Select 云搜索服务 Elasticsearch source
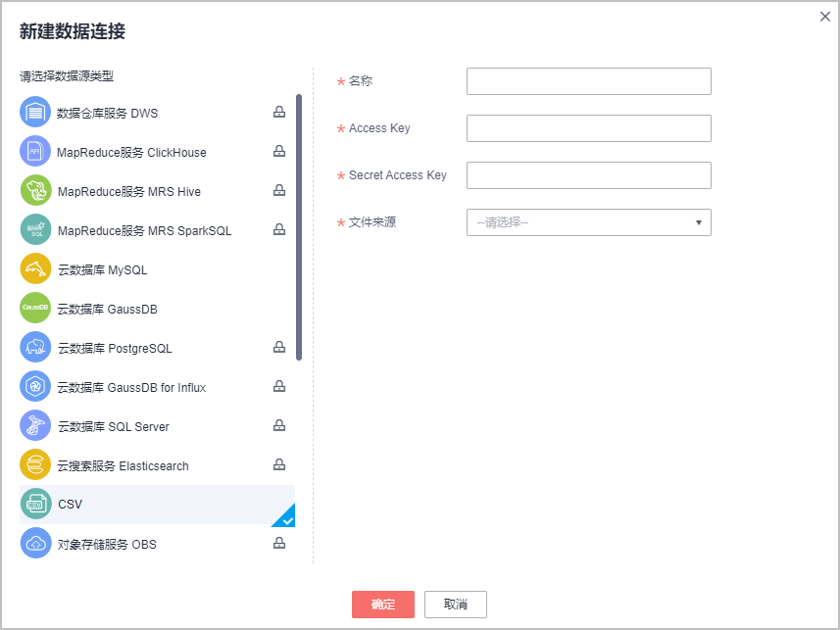 point(123,466)
